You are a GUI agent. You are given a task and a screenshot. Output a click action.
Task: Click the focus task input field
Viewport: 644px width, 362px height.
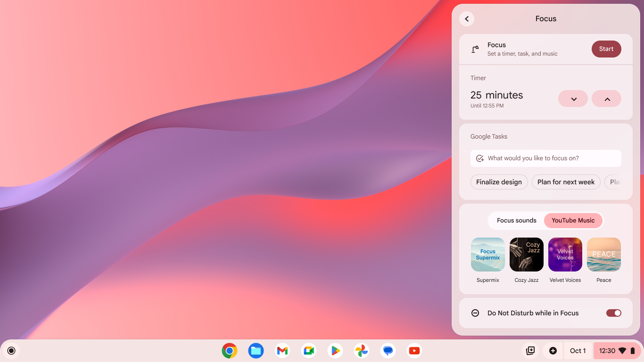(x=545, y=158)
